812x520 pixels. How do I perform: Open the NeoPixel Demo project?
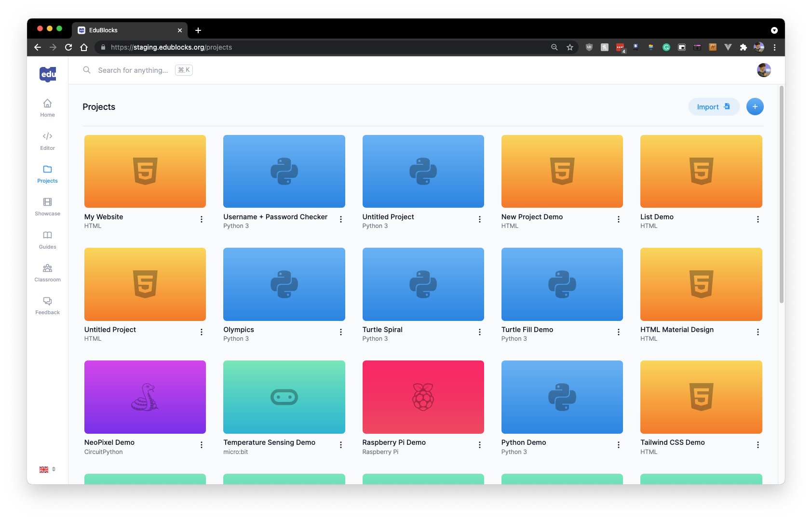tap(145, 397)
